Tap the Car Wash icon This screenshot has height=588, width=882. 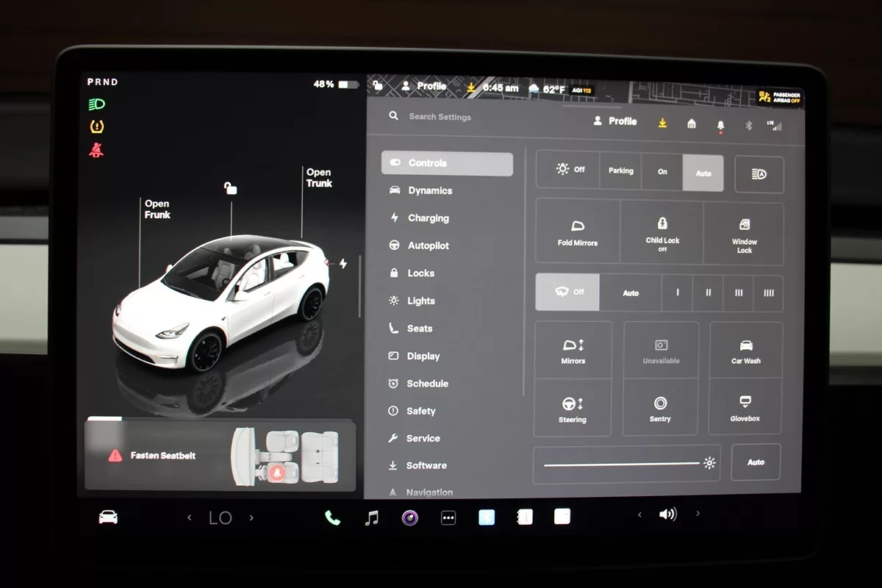[745, 350]
